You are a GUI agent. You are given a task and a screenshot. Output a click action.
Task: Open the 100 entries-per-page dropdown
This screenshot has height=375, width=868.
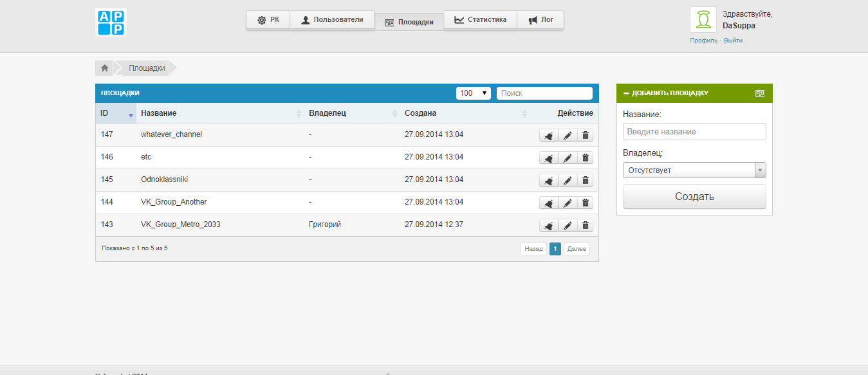(x=474, y=93)
